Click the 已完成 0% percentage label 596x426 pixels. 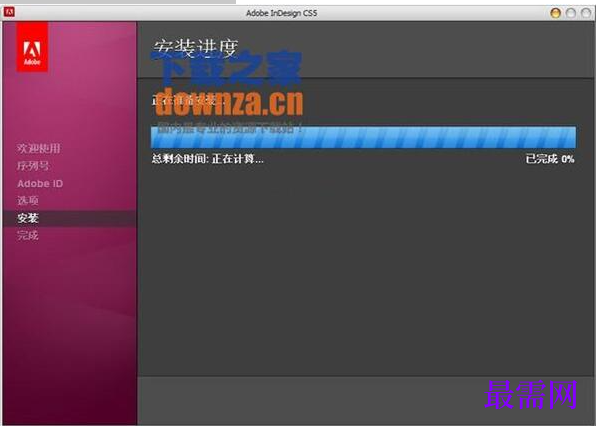550,158
